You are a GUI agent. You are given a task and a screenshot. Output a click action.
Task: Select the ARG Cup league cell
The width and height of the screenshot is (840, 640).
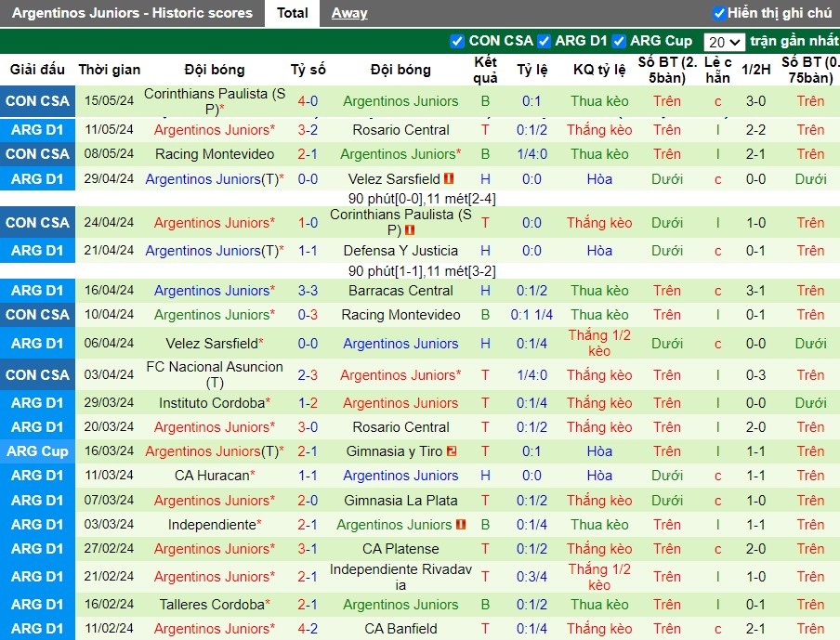[37, 451]
